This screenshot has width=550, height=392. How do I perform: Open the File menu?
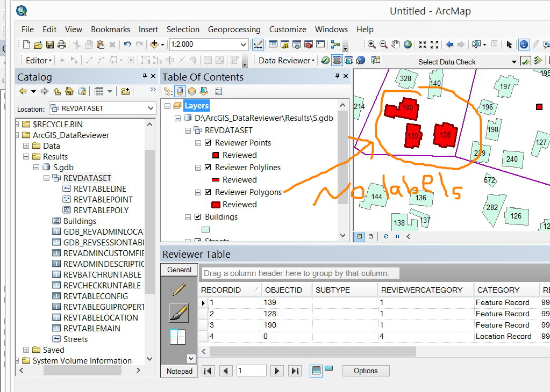click(27, 30)
